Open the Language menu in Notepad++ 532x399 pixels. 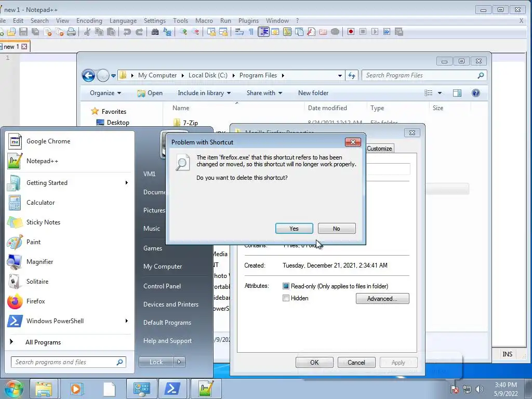[123, 21]
